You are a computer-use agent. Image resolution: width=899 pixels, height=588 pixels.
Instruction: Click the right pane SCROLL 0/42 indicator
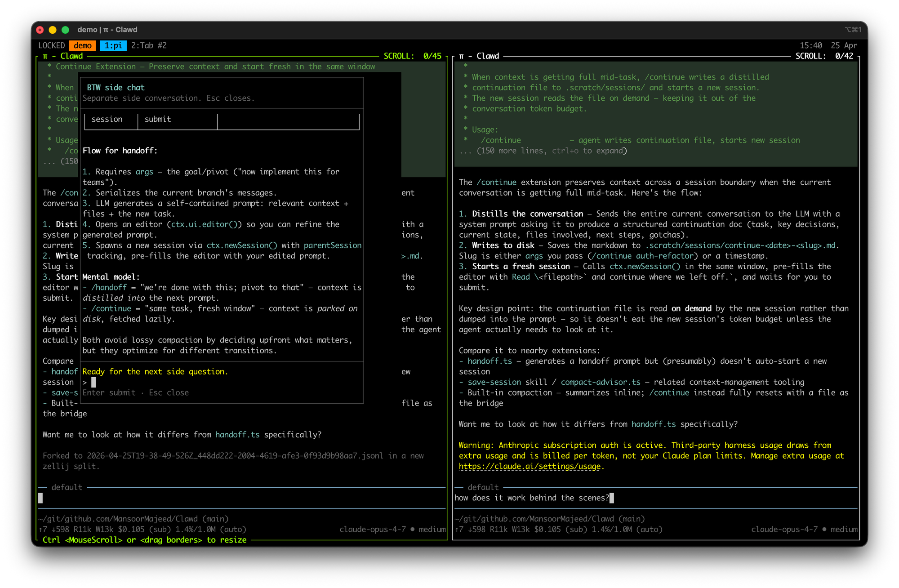click(824, 56)
